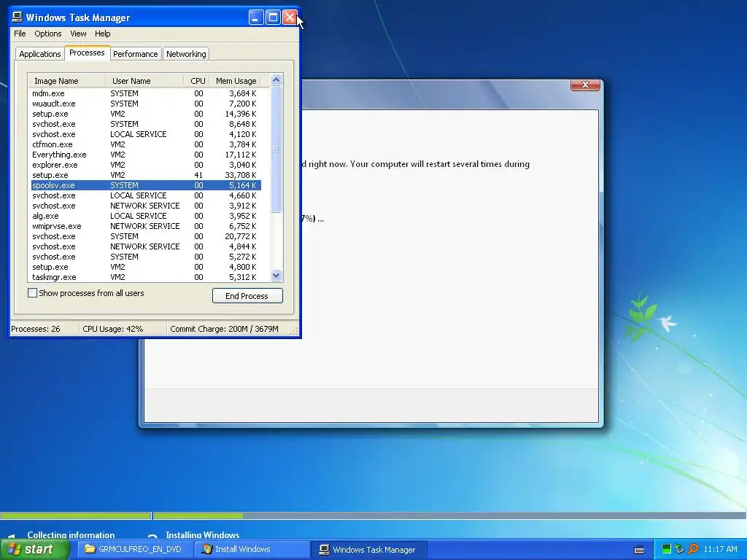Click the green CPU usage tray icon
The height and width of the screenshot is (560, 747).
[x=667, y=549]
